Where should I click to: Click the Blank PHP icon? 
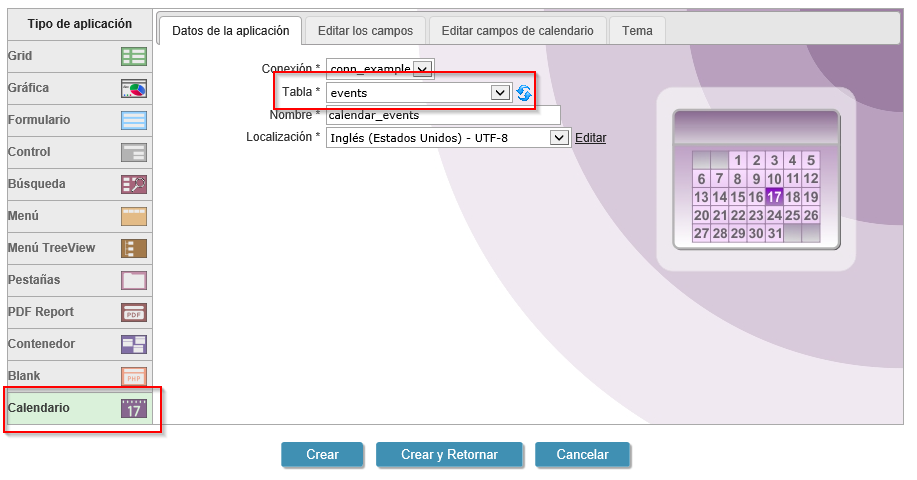pos(134,377)
